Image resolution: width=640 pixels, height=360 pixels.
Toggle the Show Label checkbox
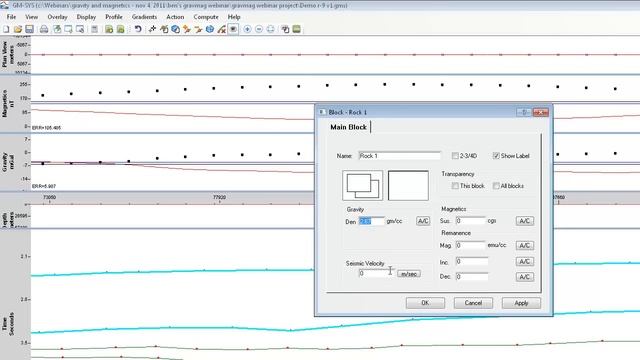(496, 156)
